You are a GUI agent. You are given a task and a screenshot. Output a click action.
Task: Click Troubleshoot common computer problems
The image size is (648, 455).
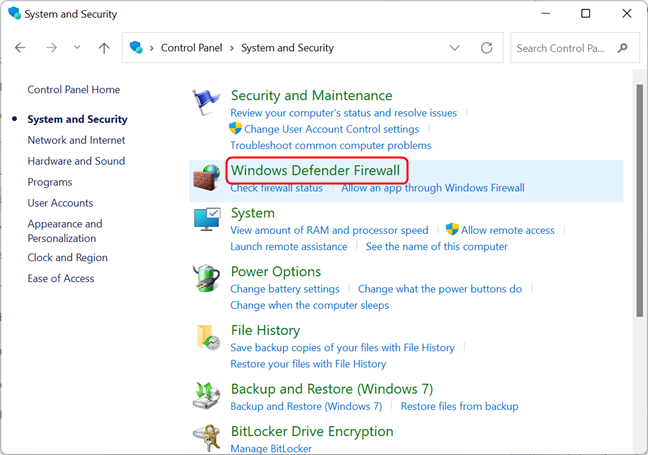pos(331,145)
